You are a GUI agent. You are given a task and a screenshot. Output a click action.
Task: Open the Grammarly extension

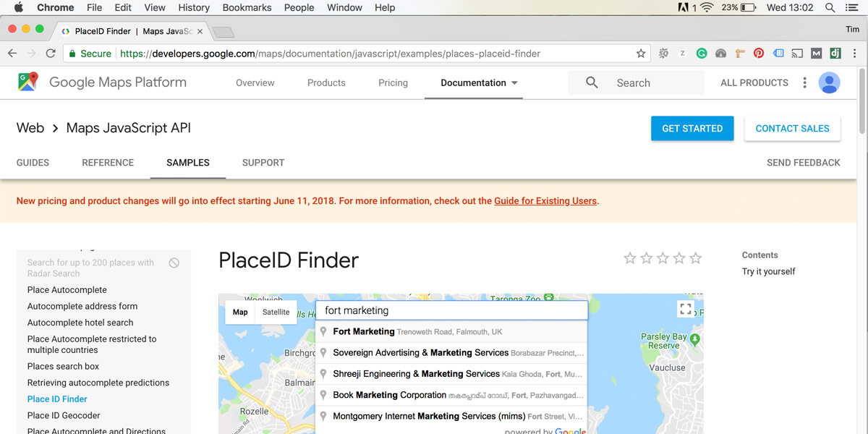[x=702, y=54]
